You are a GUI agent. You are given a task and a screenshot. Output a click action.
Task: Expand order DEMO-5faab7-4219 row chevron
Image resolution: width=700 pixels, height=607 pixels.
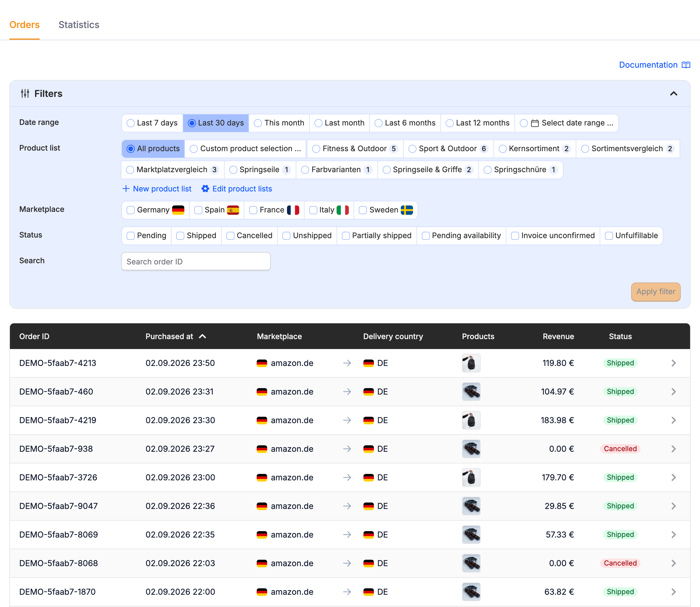[673, 420]
